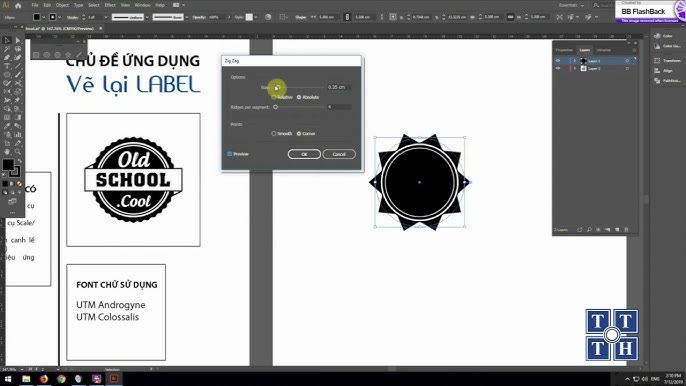Open the Pathfinder panel icon
The width and height of the screenshot is (686, 386).
tap(657, 81)
